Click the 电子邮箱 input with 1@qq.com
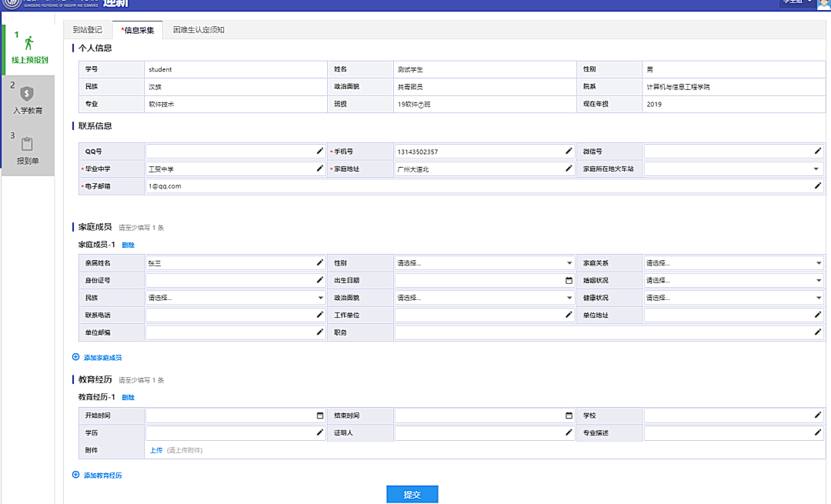Image resolution: width=831 pixels, height=504 pixels. [485, 186]
